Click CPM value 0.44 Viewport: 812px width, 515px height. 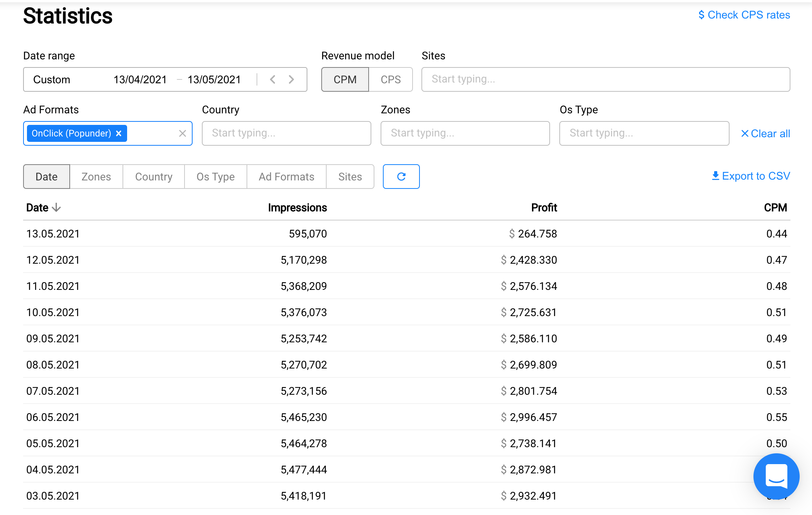(777, 234)
